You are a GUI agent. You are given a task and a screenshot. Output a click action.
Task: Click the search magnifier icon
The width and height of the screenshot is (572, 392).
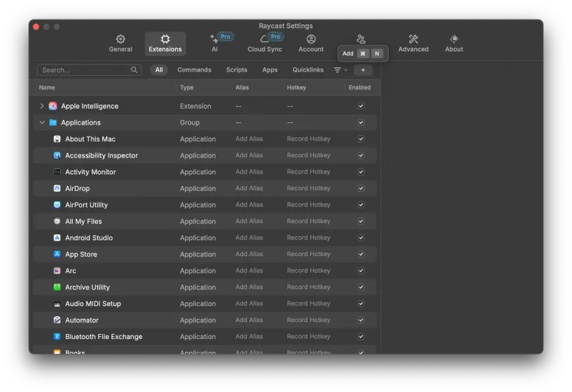[134, 69]
